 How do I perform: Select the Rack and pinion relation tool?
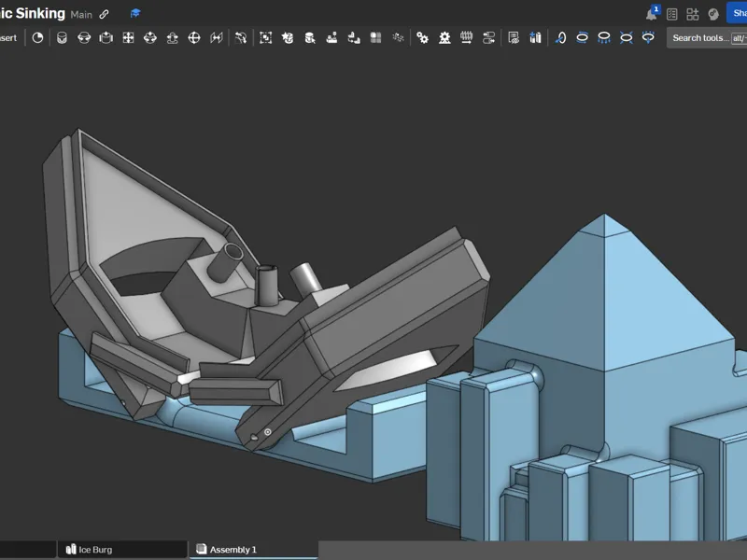coord(444,37)
